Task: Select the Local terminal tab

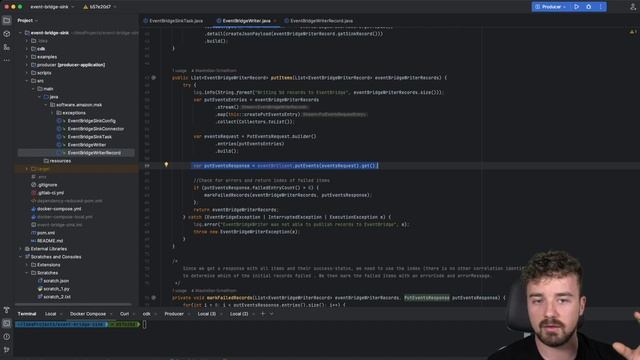Action: point(51,314)
